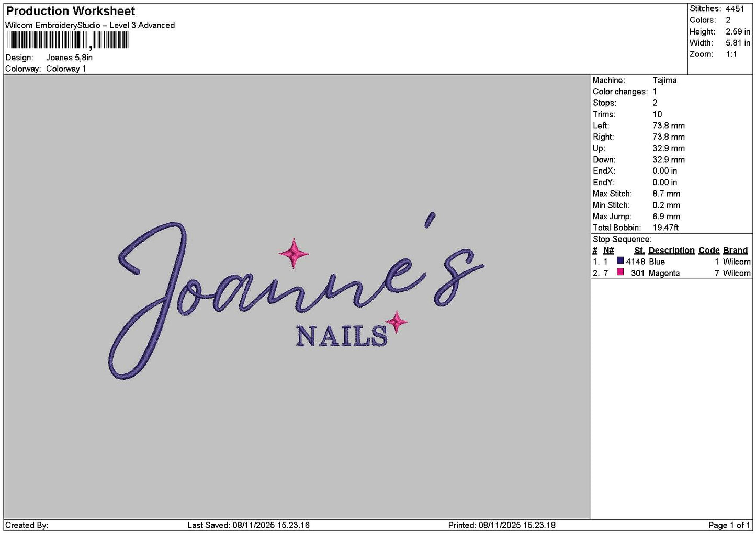Image resolution: width=756 pixels, height=534 pixels.
Task: Click the 'Magenta' description text
Action: (664, 273)
